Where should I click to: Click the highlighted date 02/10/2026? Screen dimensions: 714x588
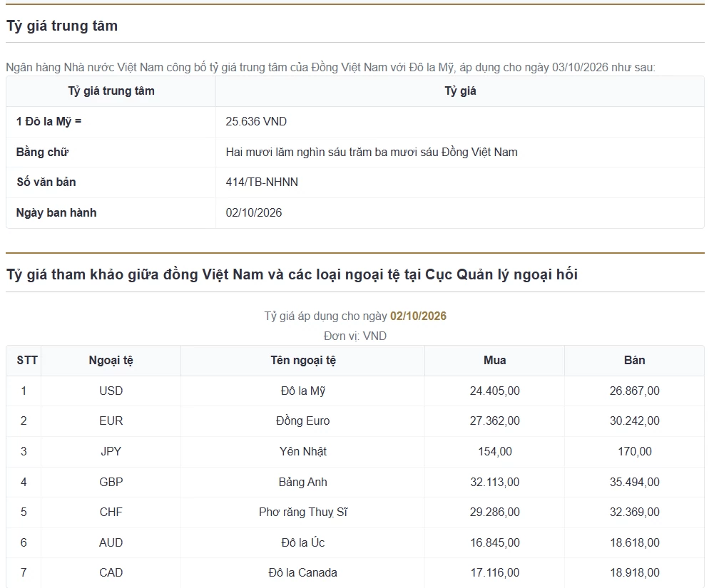[418, 316]
